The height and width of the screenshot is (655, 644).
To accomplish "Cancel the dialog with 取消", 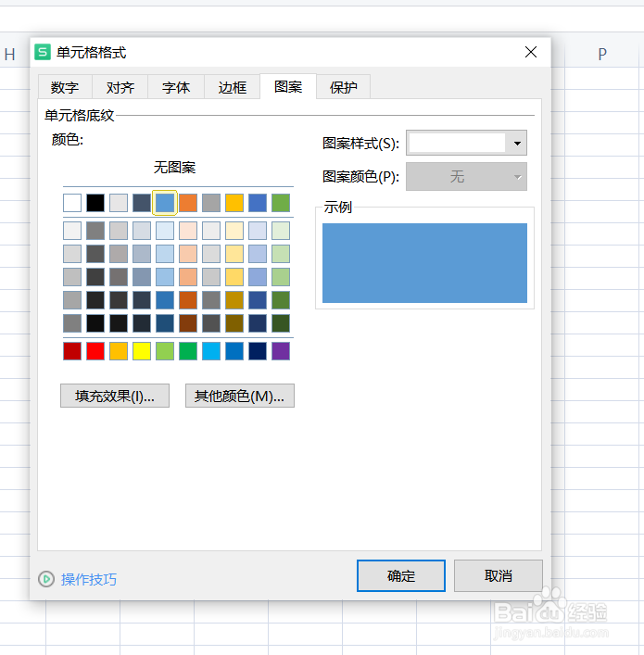I will point(499,575).
